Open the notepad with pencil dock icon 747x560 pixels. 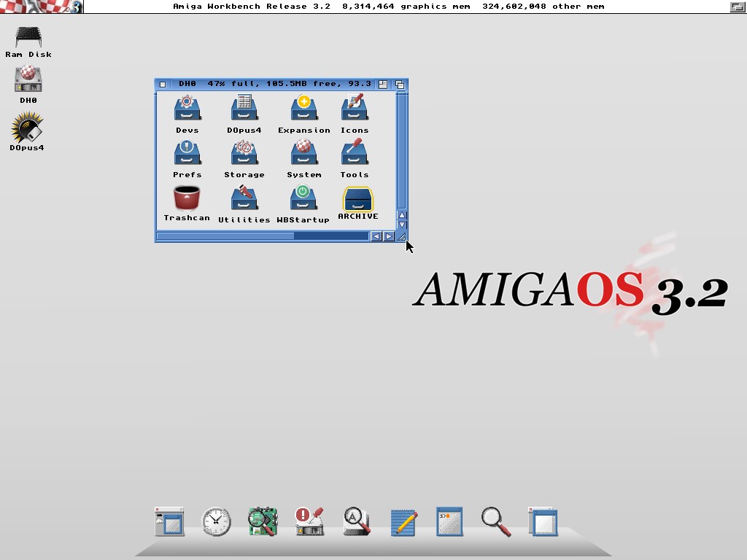pos(403,522)
